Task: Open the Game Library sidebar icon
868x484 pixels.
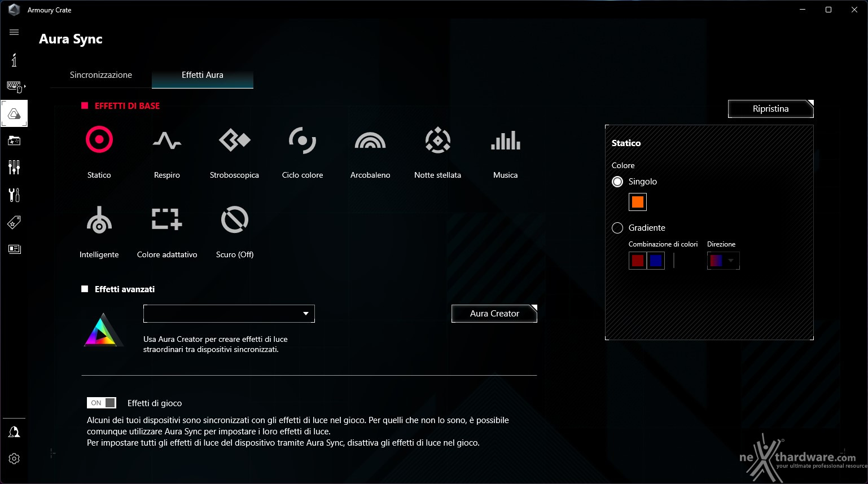Action: (x=14, y=140)
